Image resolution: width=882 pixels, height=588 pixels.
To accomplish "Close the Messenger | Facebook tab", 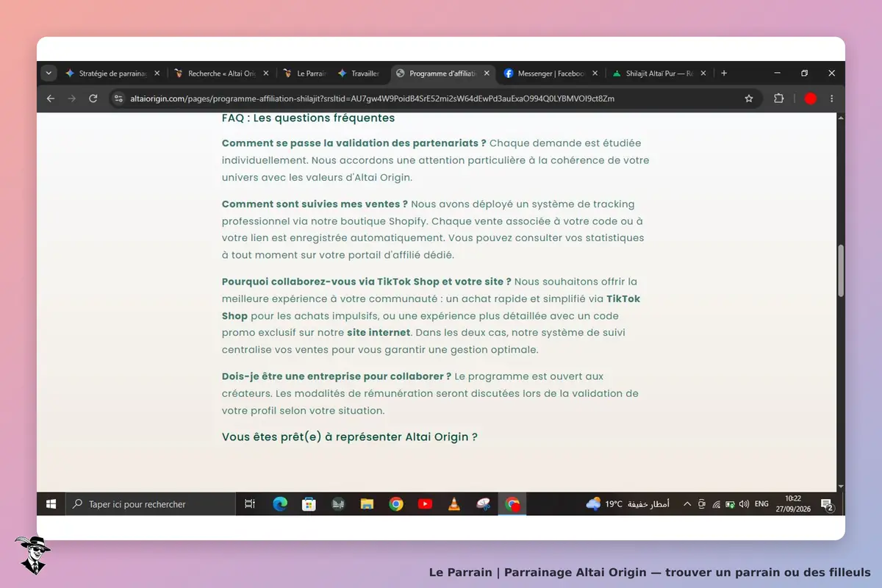I will 595,73.
